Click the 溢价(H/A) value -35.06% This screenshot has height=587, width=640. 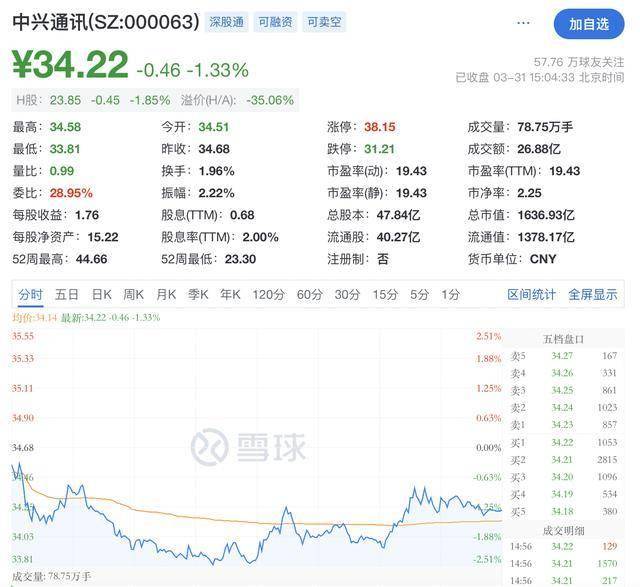point(270,100)
